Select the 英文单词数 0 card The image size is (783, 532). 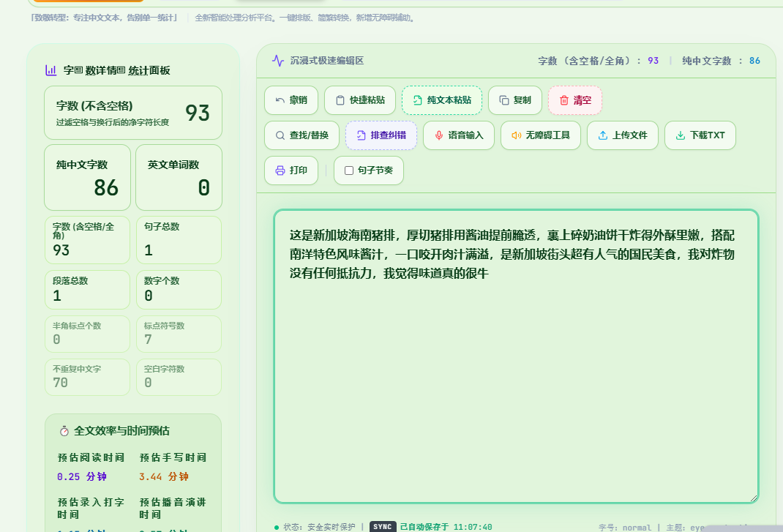click(179, 177)
